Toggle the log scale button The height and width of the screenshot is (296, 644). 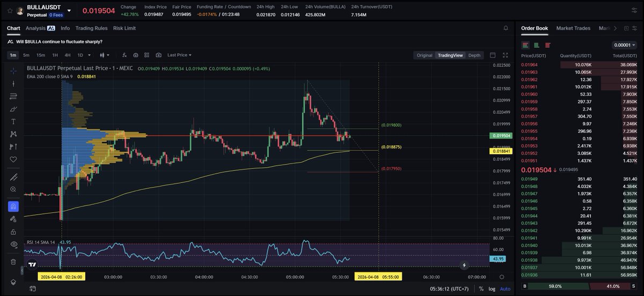coord(492,288)
